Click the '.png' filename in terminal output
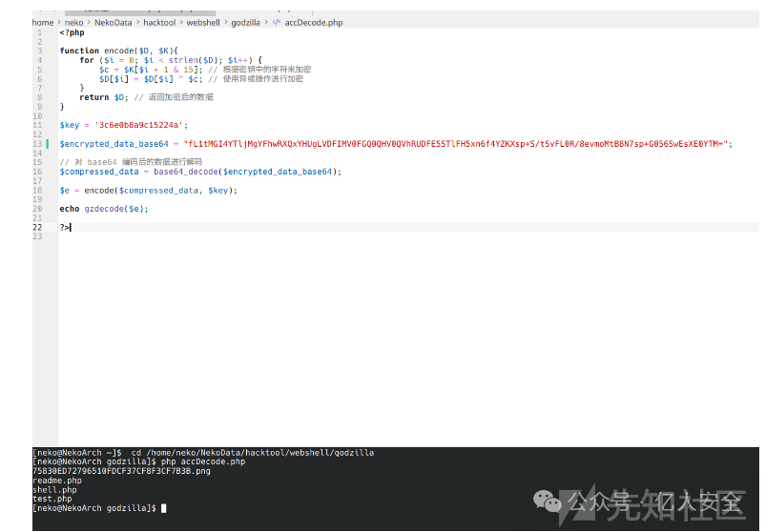The height and width of the screenshot is (532, 765). coord(121,471)
